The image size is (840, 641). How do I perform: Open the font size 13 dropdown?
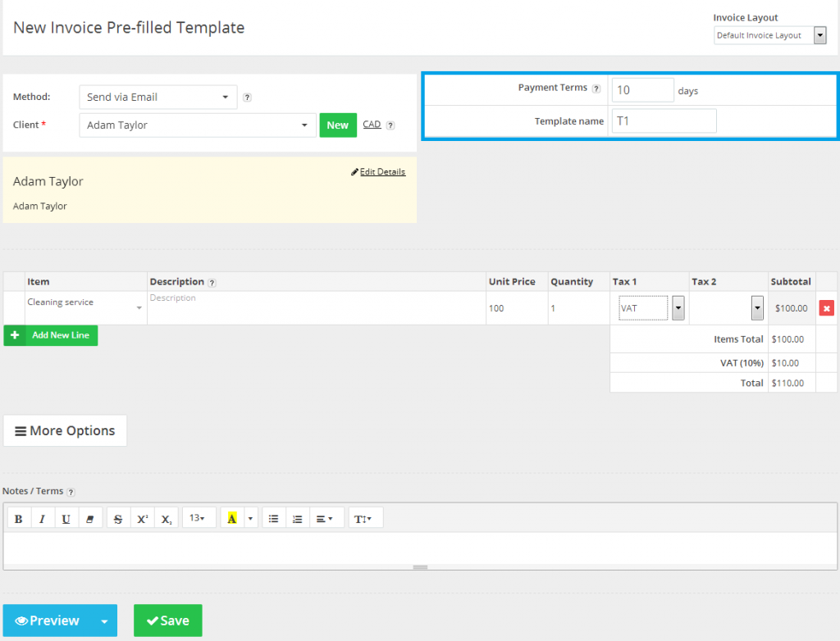(x=198, y=518)
